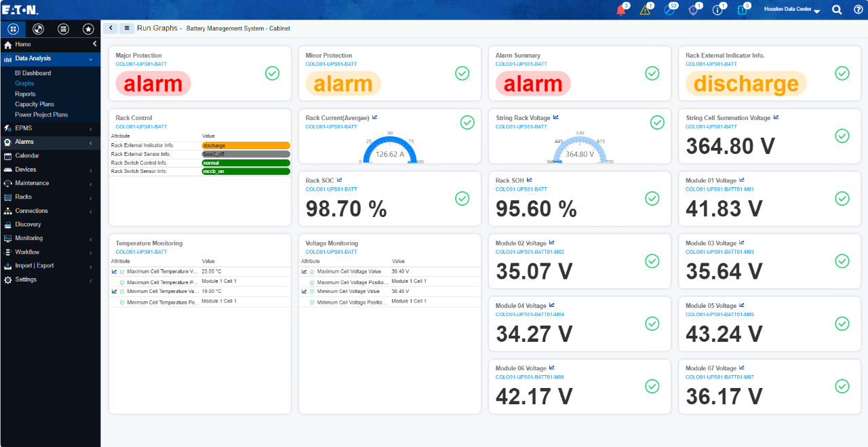This screenshot has height=447, width=868.
Task: Click green check on Module 07 Voltage card
Action: tap(842, 386)
